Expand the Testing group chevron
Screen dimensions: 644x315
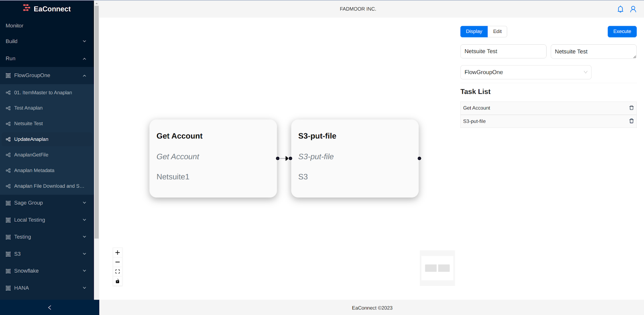click(85, 237)
